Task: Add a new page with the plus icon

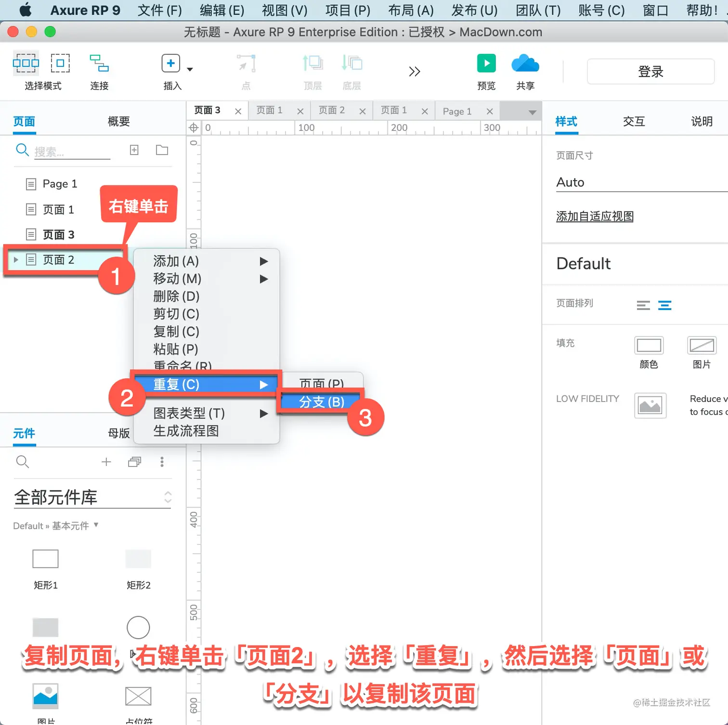Action: tap(134, 150)
